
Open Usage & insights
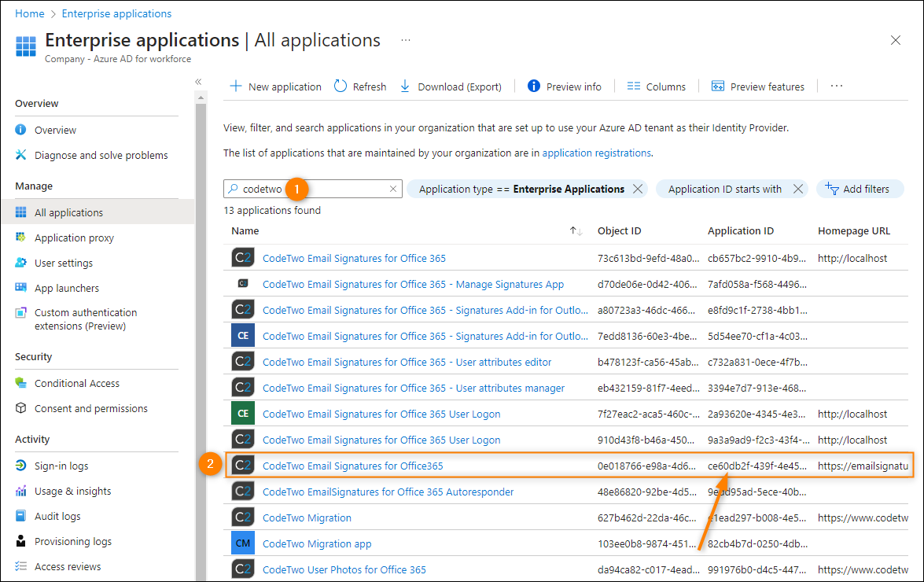pos(72,492)
